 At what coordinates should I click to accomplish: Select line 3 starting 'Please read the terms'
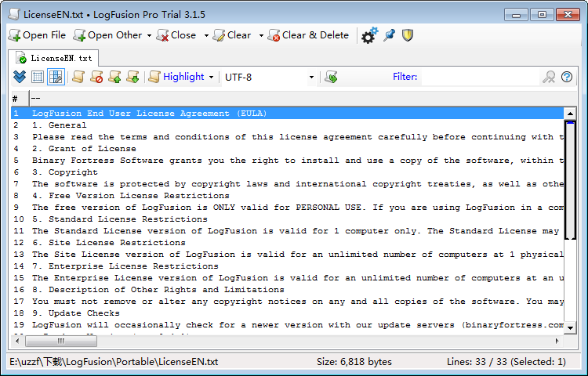point(287,137)
